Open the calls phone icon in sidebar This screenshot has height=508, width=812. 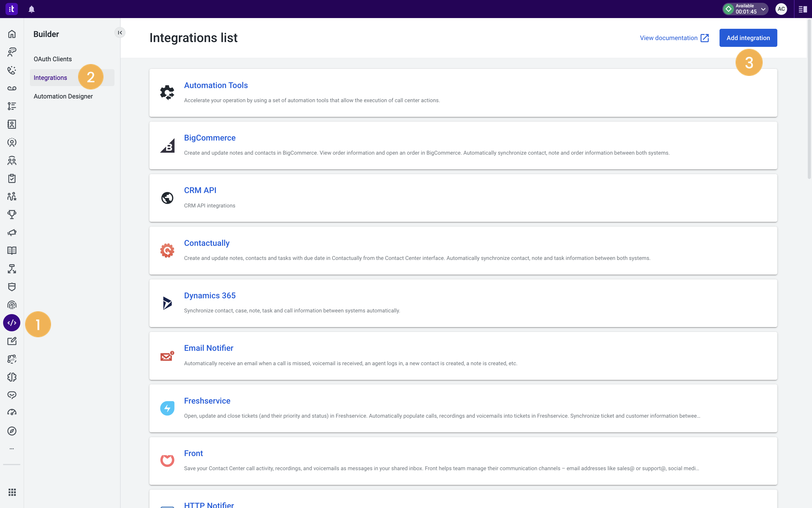click(12, 70)
